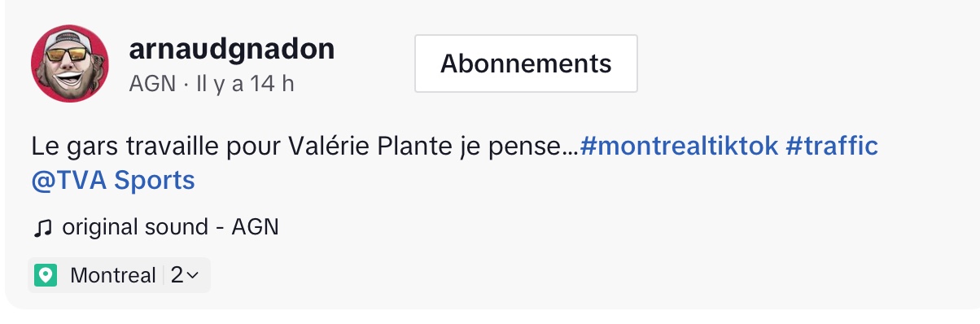This screenshot has height=324, width=980.
Task: Click the number 2 in location chip
Action: 177,275
